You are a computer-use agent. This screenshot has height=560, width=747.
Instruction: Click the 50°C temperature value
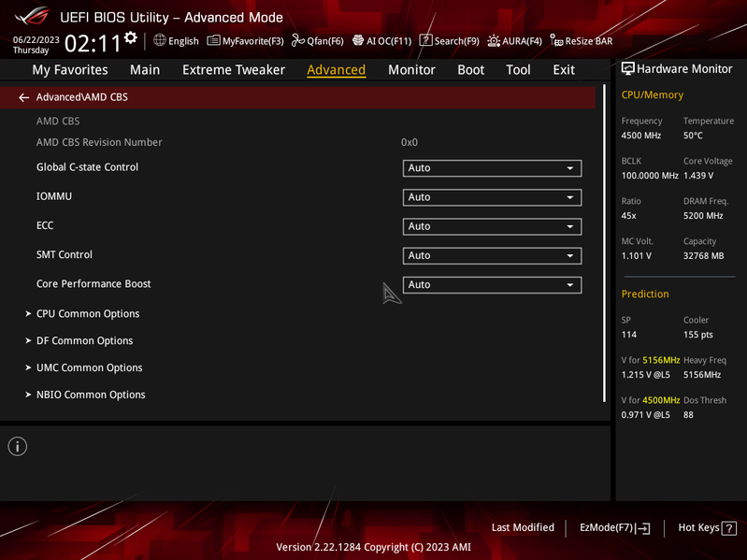click(x=693, y=136)
